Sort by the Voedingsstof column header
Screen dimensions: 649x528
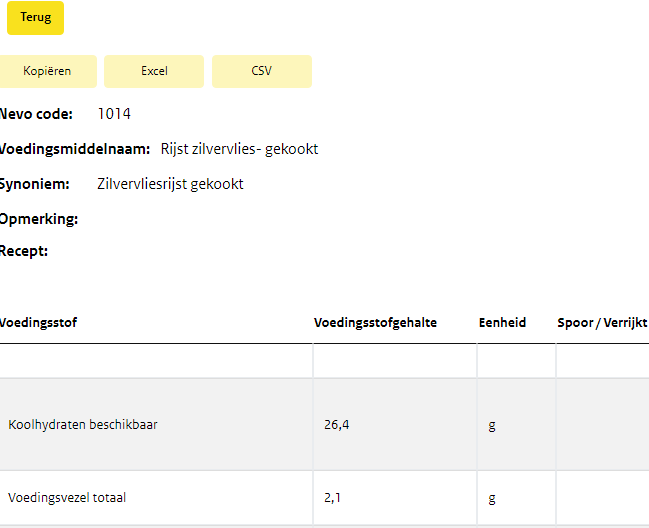pyautogui.click(x=39, y=323)
